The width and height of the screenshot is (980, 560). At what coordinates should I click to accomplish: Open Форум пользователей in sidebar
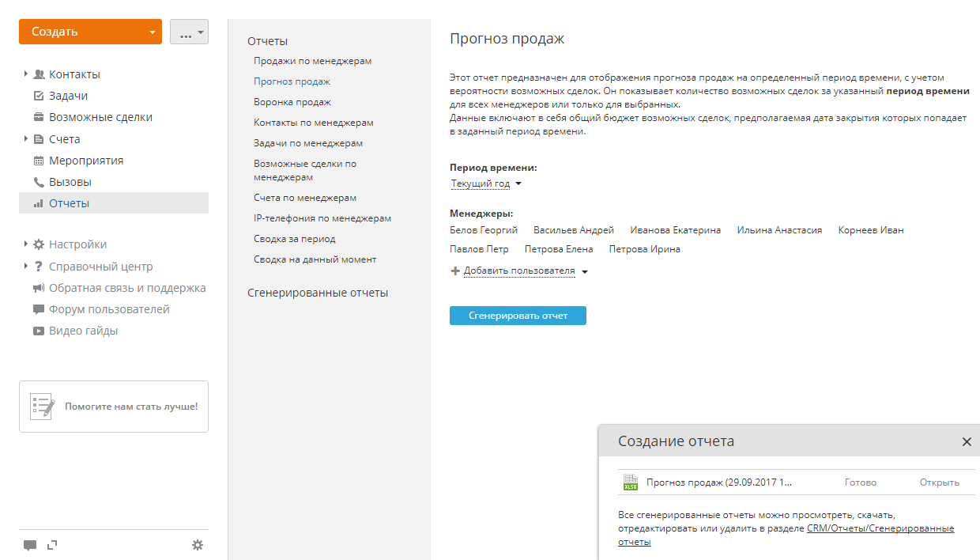click(109, 309)
